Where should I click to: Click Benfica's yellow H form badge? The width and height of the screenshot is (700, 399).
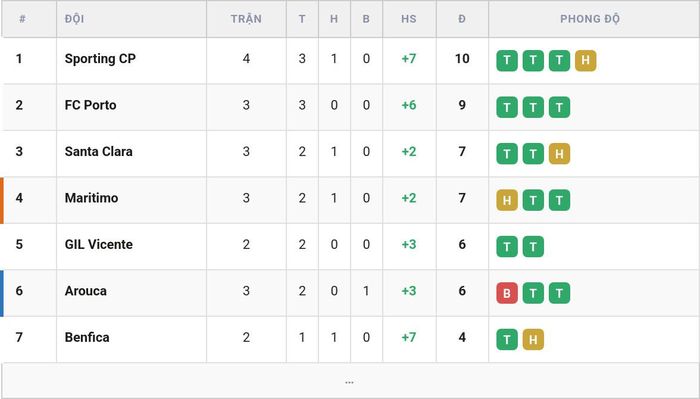coord(533,339)
